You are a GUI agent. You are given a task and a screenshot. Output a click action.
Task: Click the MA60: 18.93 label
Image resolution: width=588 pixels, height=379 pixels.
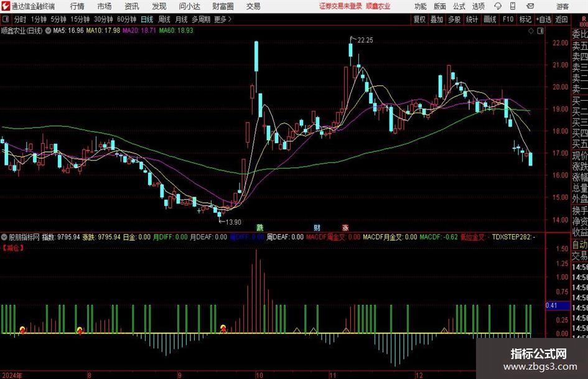176,30
